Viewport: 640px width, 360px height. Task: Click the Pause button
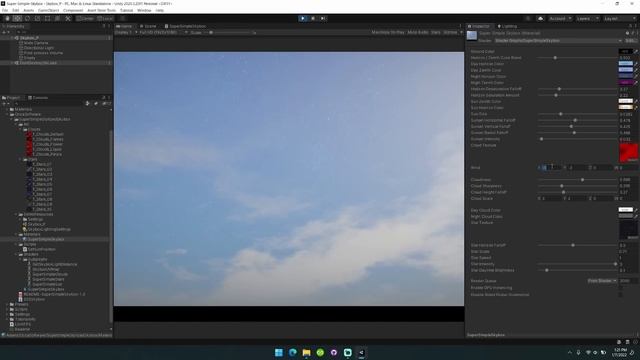pos(313,18)
